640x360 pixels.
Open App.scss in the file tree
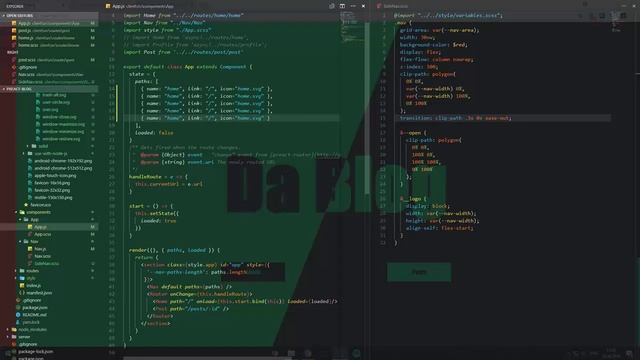tap(42, 234)
